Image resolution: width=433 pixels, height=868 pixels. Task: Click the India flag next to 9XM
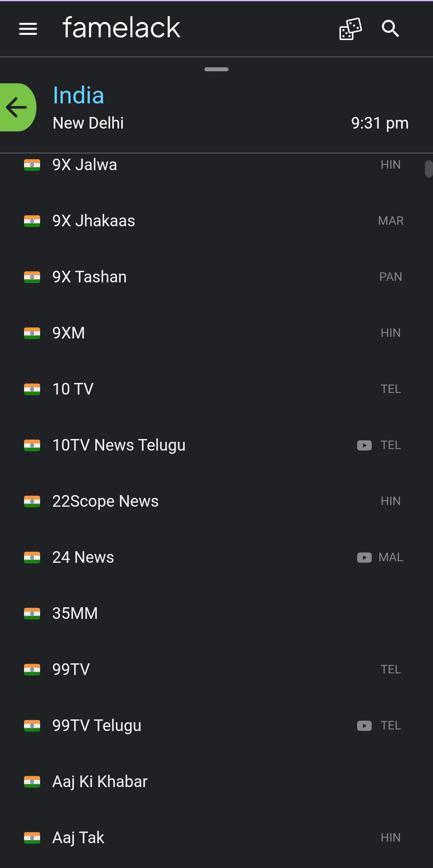coord(32,333)
